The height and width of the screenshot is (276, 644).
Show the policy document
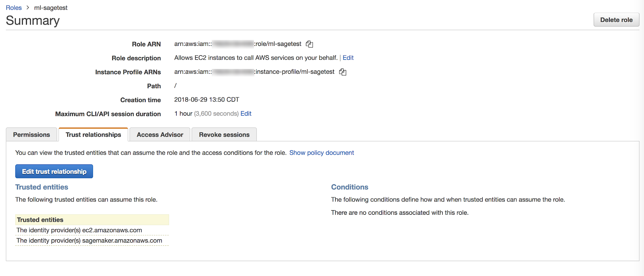[322, 153]
